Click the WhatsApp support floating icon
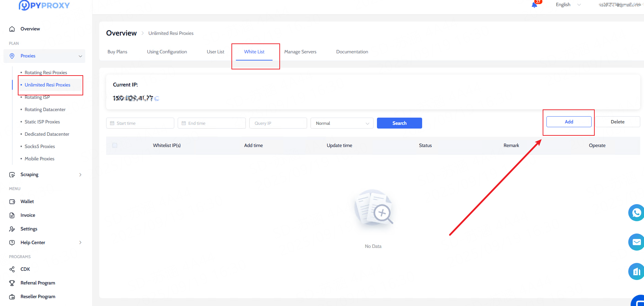This screenshot has height=306, width=644. click(636, 213)
